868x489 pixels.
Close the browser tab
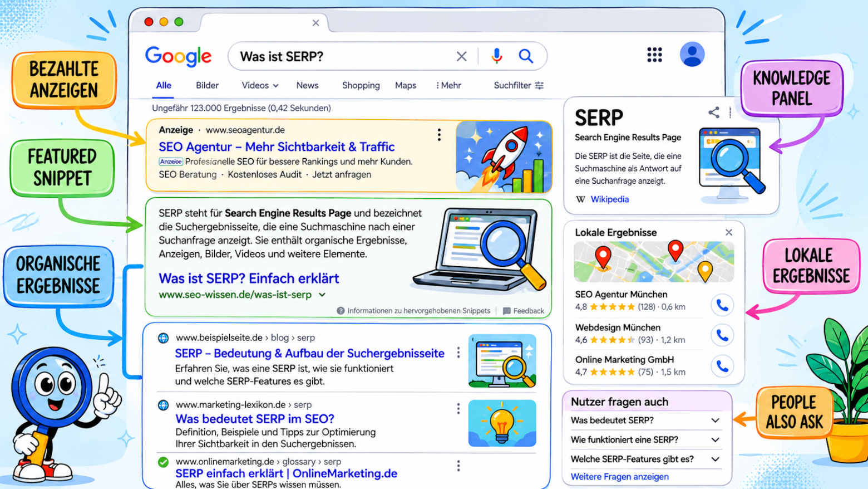pos(315,23)
